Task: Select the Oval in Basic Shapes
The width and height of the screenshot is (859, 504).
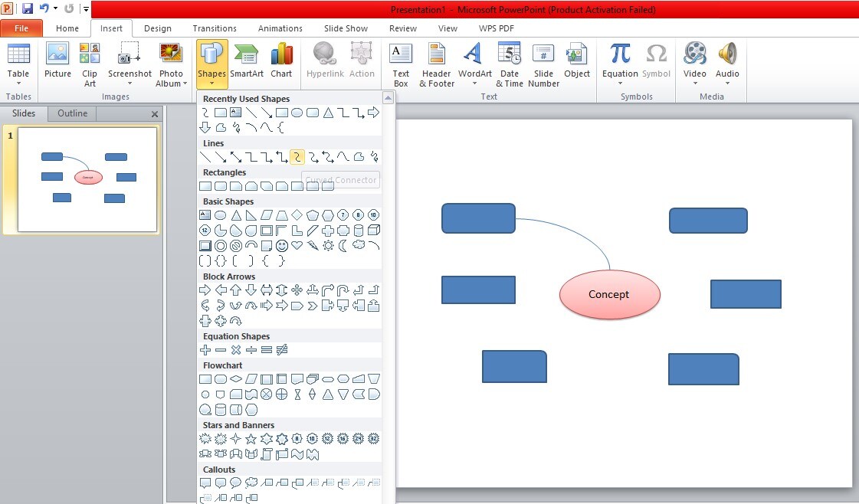Action: [x=221, y=215]
